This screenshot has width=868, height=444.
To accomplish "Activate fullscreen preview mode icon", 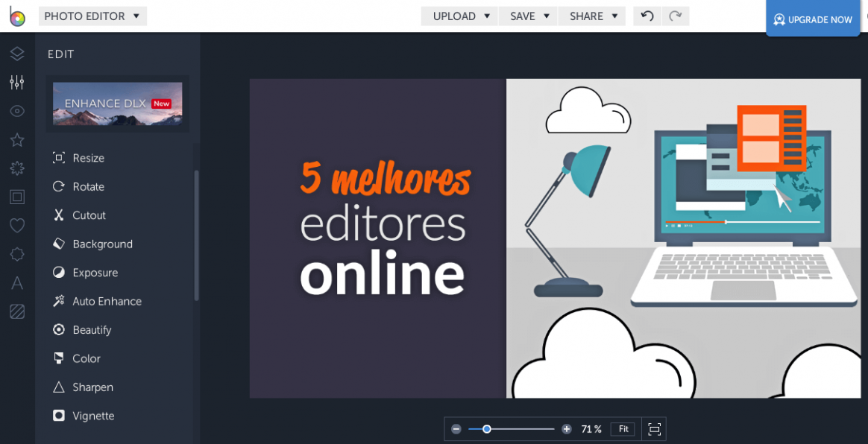I will tap(654, 428).
